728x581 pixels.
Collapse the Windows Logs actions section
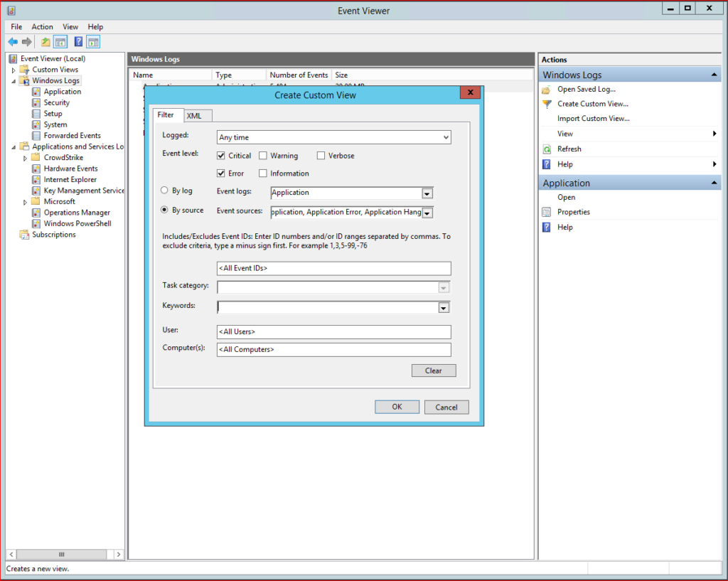click(x=714, y=75)
